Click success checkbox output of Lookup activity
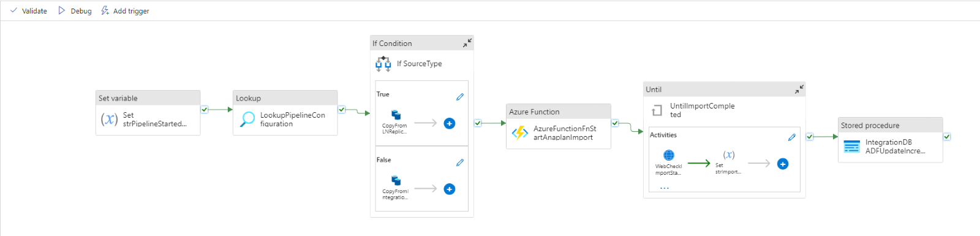This screenshot has width=980, height=236. (342, 110)
